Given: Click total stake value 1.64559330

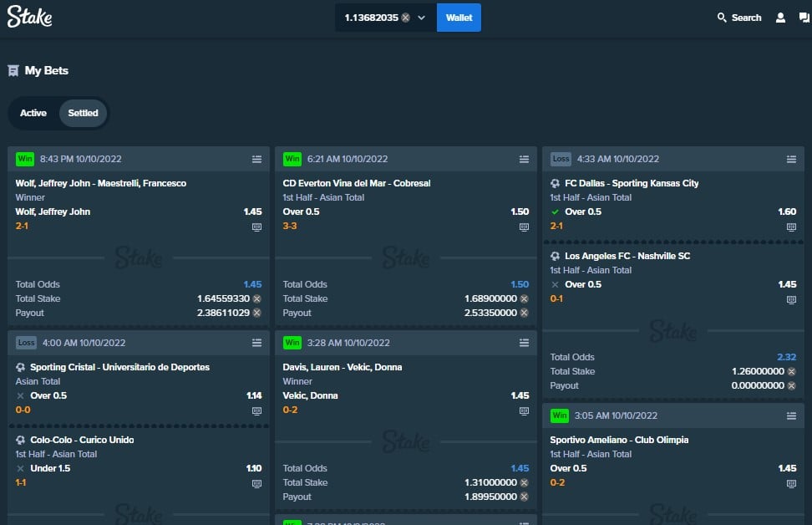Looking at the screenshot, I should 223,299.
